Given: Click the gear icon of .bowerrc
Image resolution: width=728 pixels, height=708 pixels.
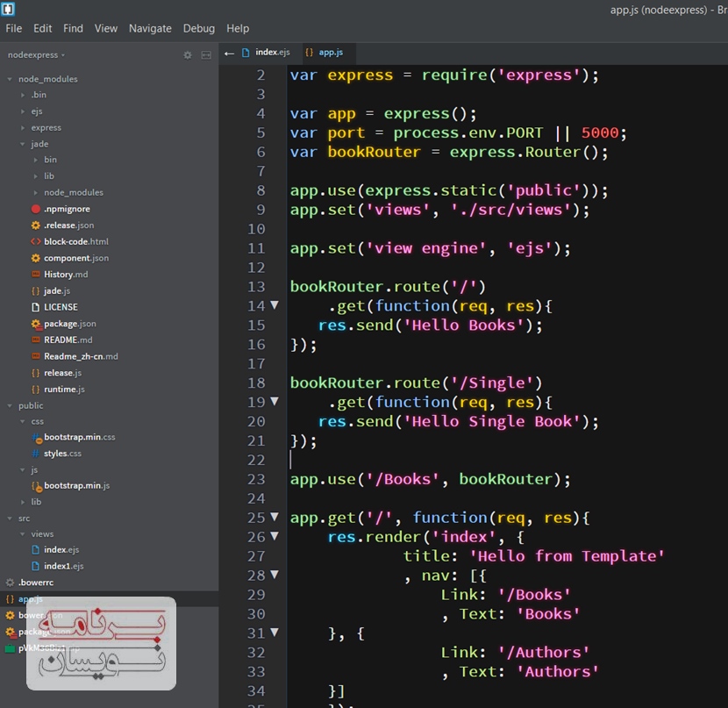Looking at the screenshot, I should [10, 583].
